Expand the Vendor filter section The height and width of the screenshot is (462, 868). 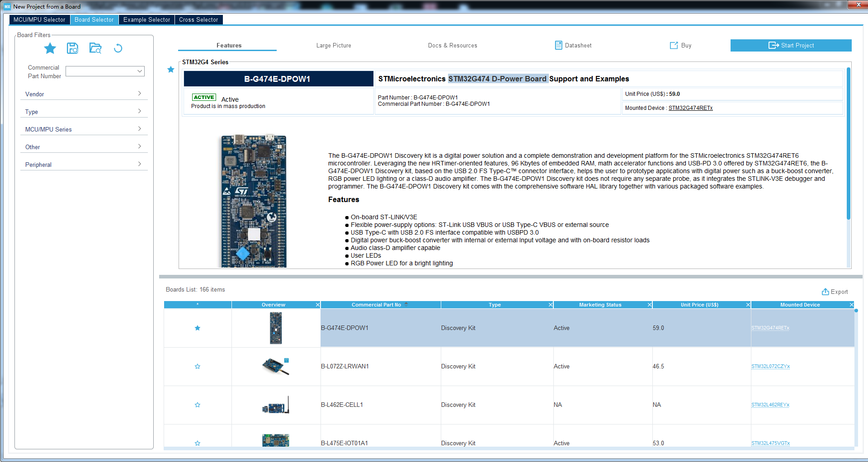pyautogui.click(x=84, y=94)
